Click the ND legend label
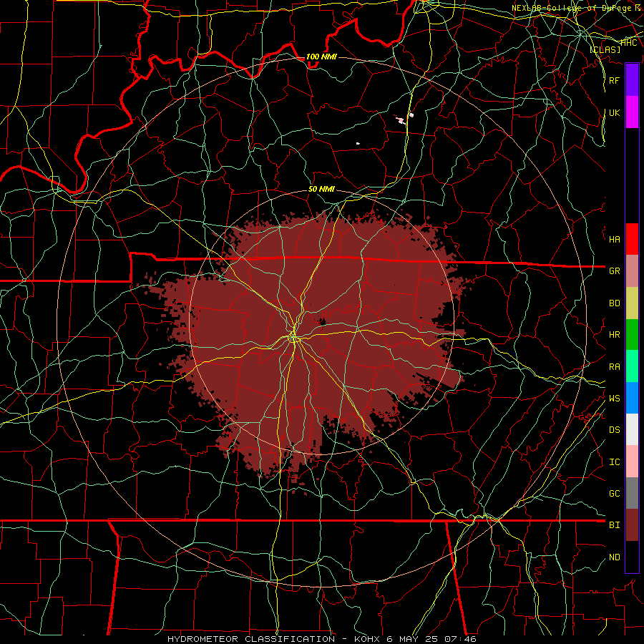The width and height of the screenshot is (644, 644). coord(614,557)
